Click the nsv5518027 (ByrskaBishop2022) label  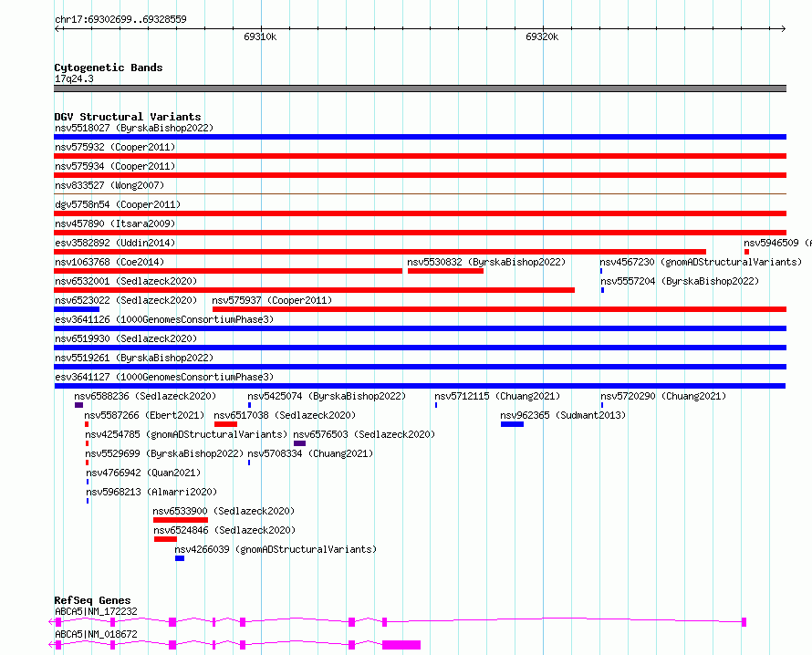click(x=134, y=128)
